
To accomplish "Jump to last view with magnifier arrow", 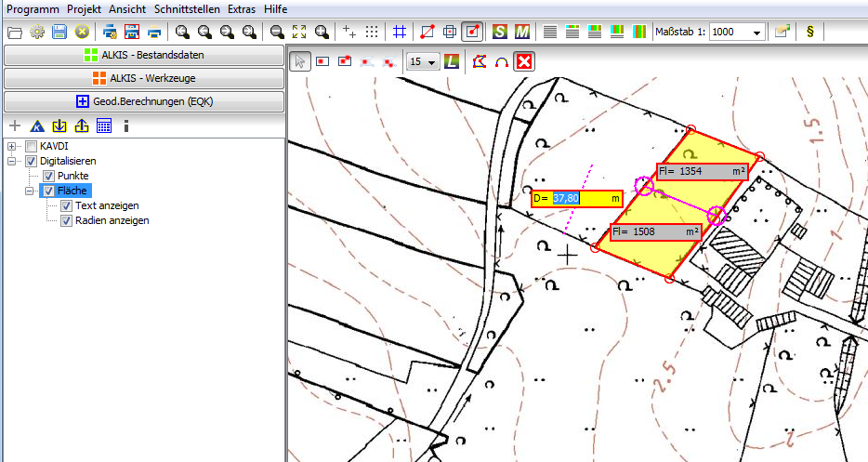I will [x=249, y=33].
